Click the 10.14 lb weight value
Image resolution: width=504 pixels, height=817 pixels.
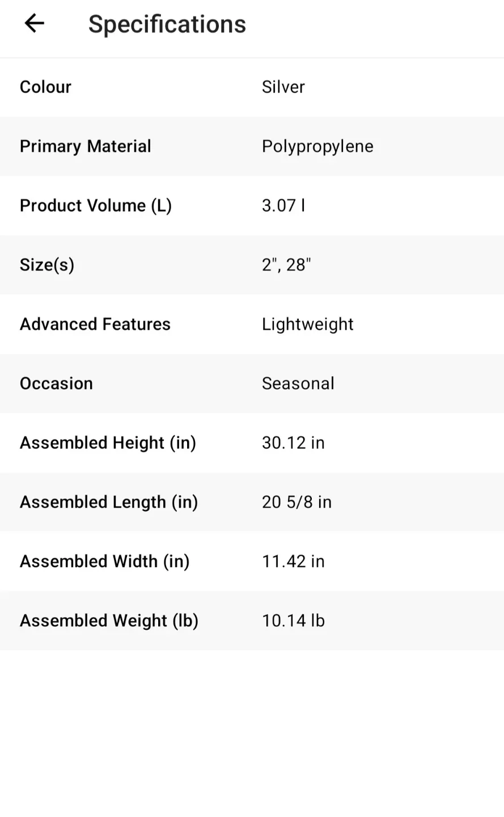pos(293,621)
